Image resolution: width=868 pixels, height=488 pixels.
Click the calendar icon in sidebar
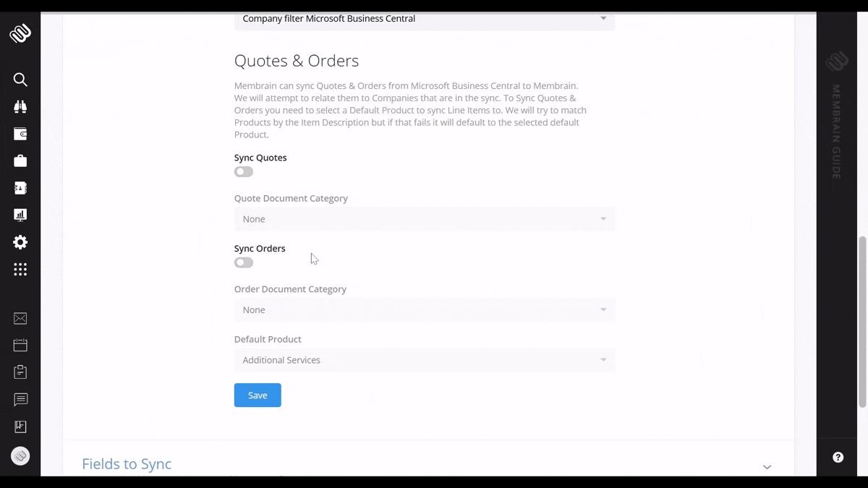[20, 346]
